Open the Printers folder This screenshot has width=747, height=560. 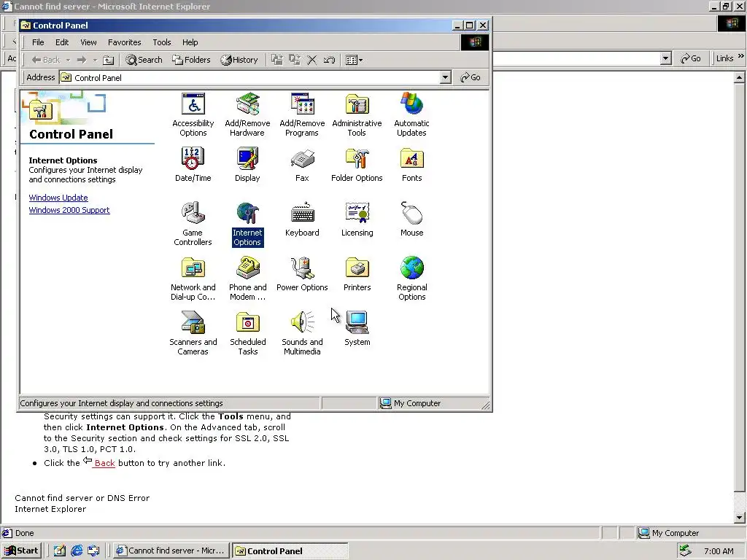point(357,274)
